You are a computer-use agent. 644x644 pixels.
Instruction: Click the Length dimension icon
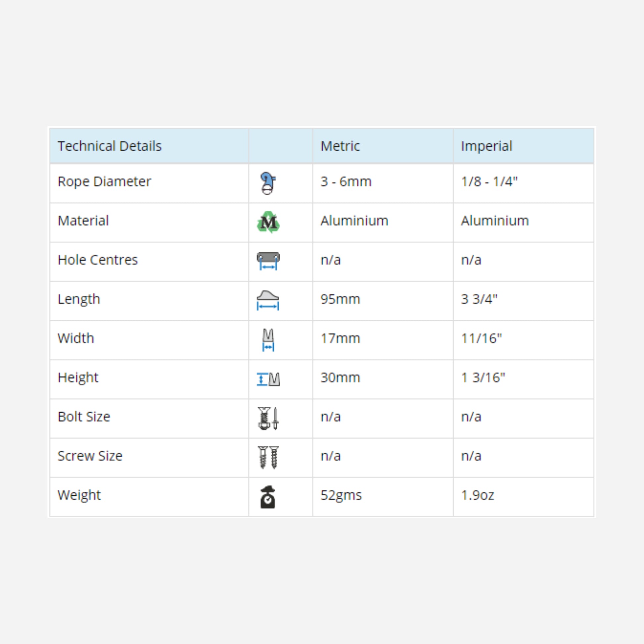coord(268,300)
